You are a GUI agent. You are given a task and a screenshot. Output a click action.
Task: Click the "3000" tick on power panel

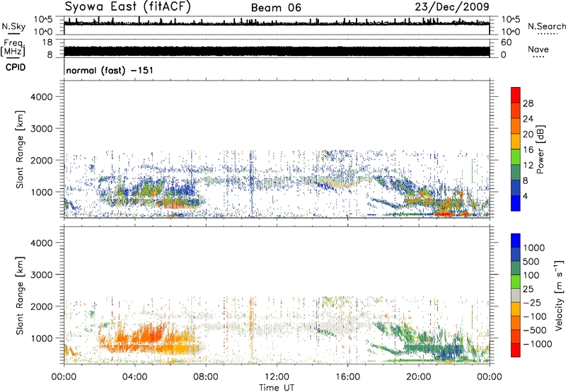coord(42,129)
